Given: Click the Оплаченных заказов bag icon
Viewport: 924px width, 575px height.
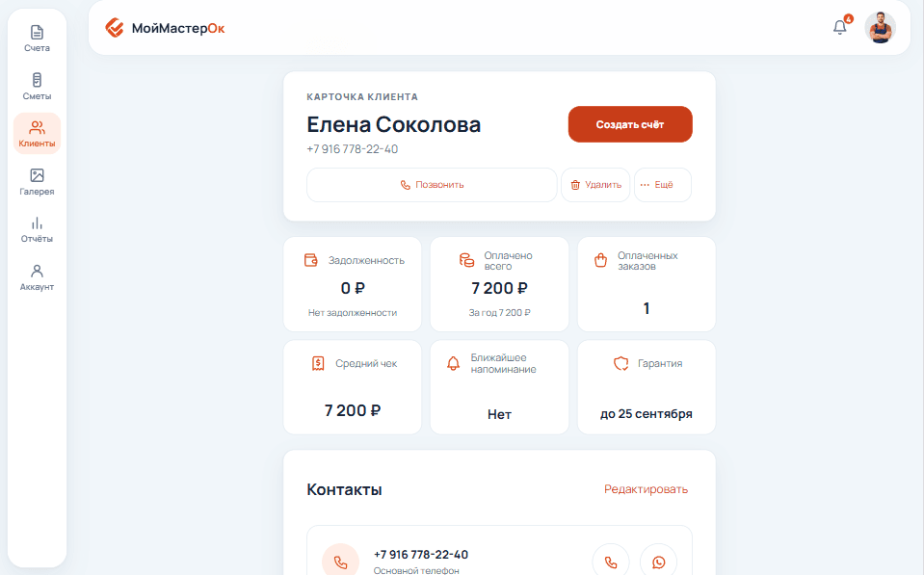Looking at the screenshot, I should pyautogui.click(x=600, y=260).
